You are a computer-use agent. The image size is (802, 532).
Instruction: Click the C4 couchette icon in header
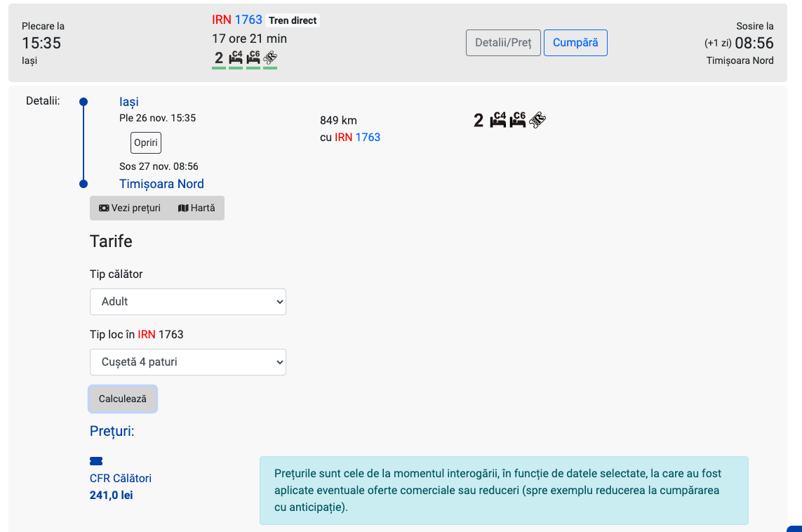236,58
